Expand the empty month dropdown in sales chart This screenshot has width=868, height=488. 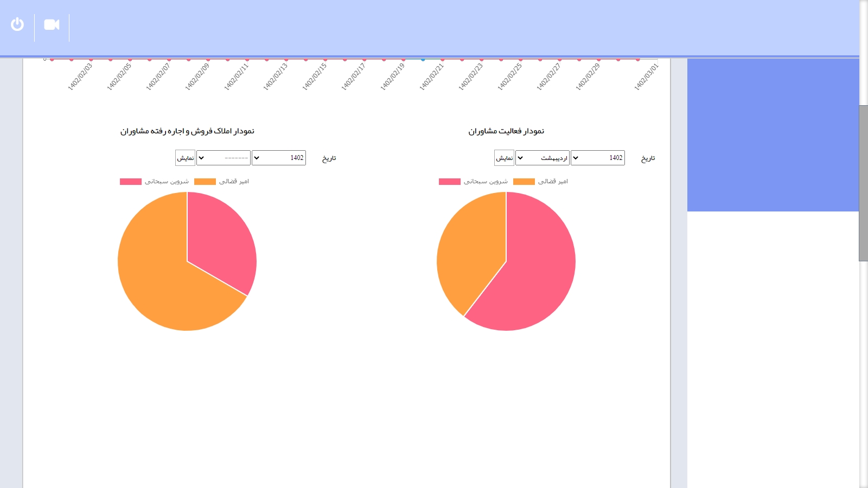coord(223,158)
